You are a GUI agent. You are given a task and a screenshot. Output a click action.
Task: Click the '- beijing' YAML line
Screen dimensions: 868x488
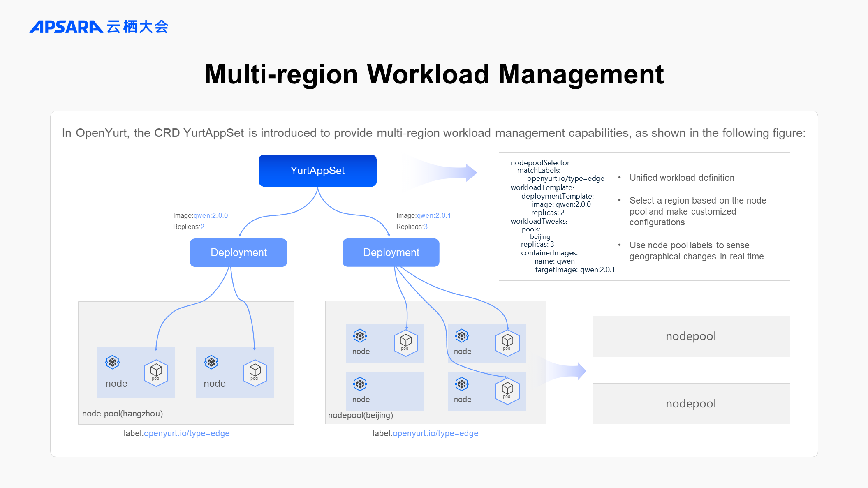[538, 237]
